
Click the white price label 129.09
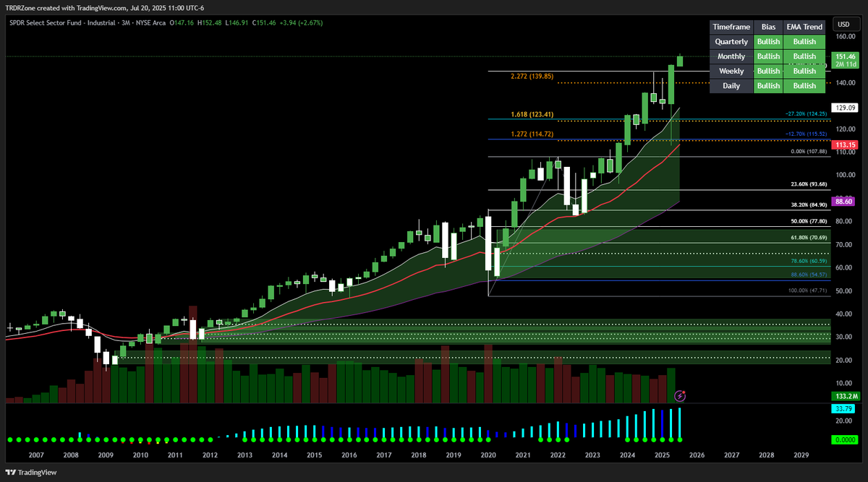pyautogui.click(x=846, y=108)
